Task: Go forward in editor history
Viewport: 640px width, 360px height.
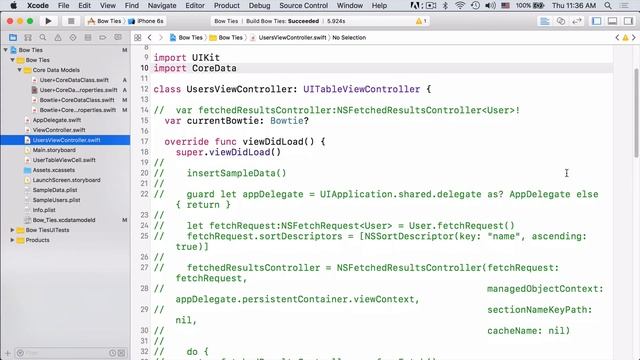Action: 160,38
